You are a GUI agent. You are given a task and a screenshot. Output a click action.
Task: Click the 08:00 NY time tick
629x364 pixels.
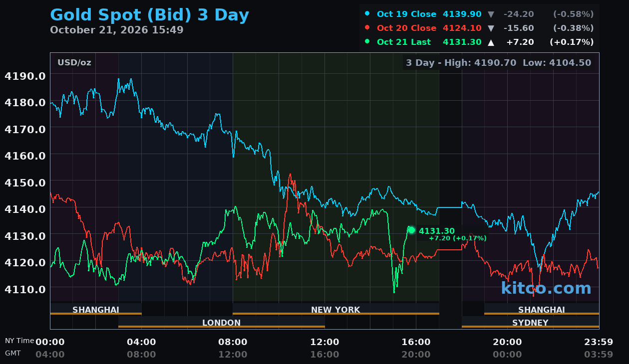point(233,342)
